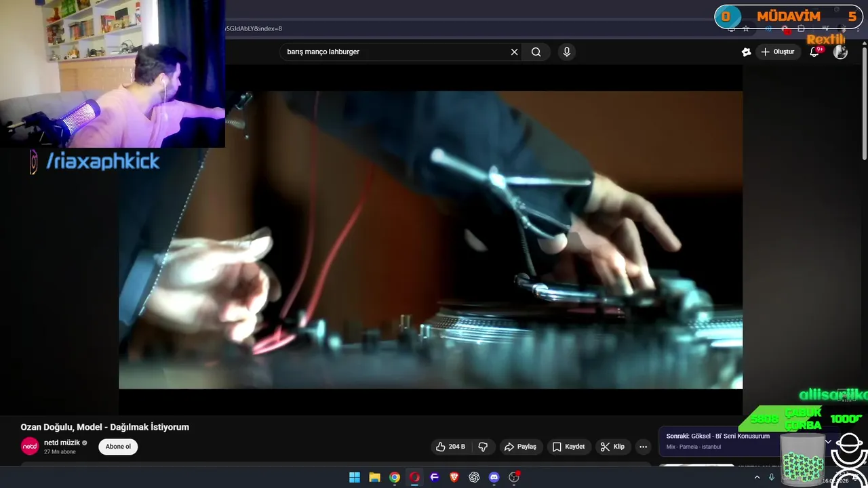Viewport: 868px width, 488px height.
Task: Show hidden system tray icons chevron
Action: pos(757,477)
